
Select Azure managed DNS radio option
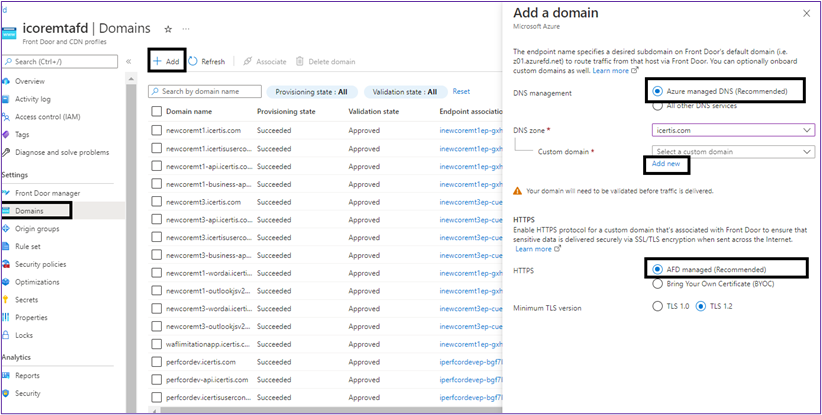(x=656, y=92)
